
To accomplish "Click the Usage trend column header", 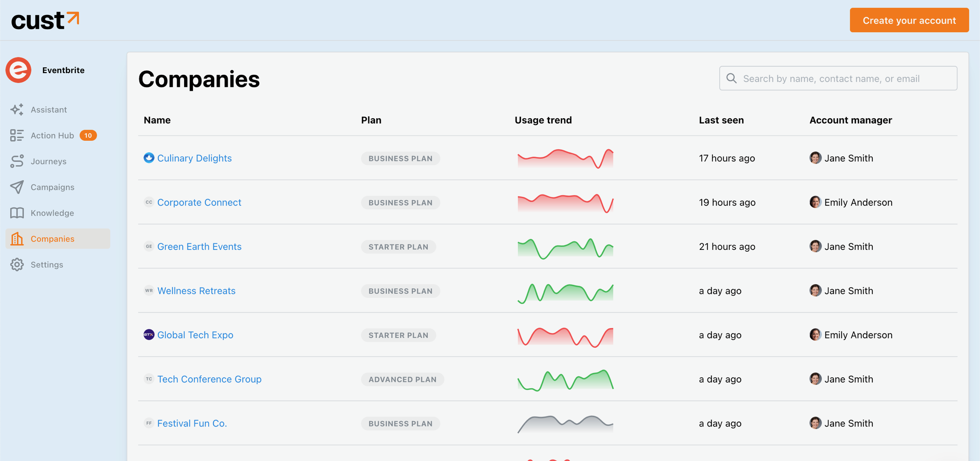I will pos(543,120).
